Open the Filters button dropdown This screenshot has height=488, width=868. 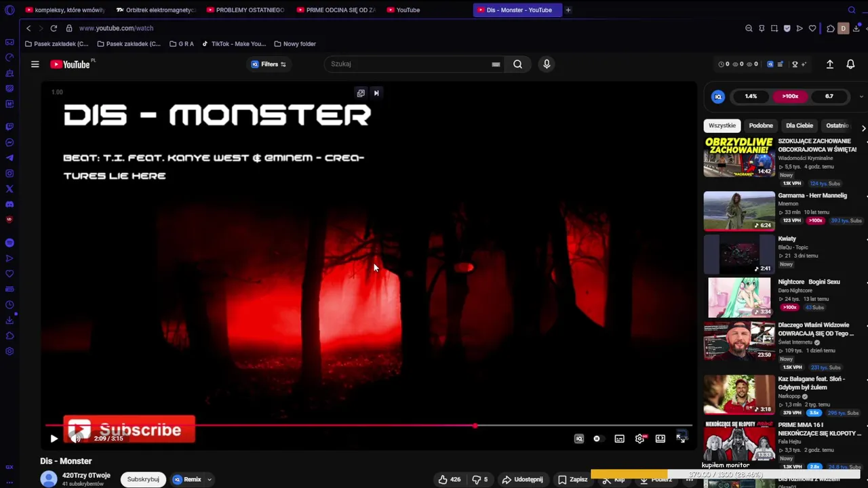tap(269, 64)
